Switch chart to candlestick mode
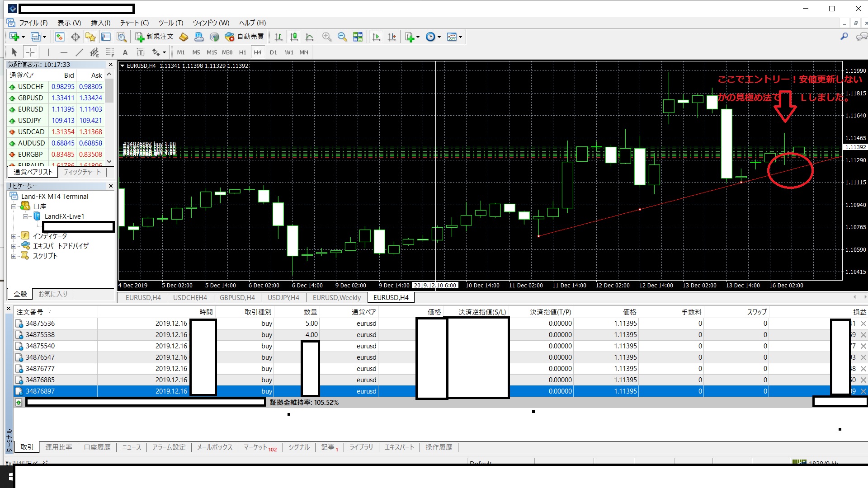868x488 pixels. 294,37
